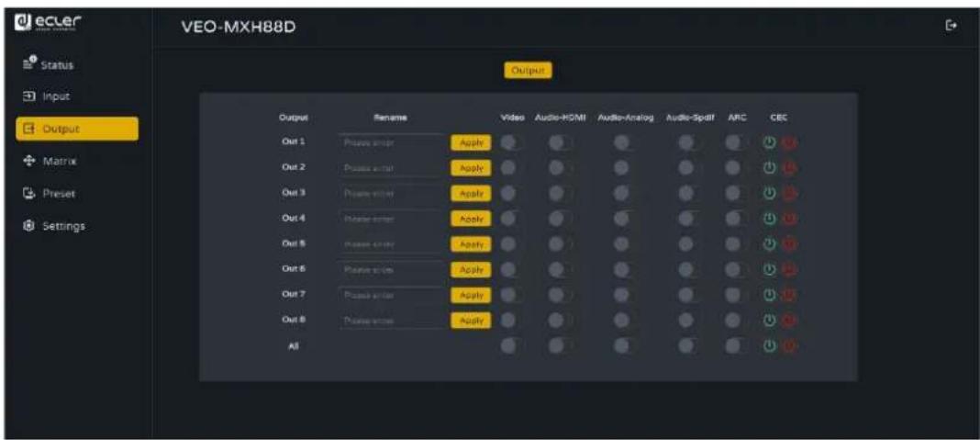
Task: Click the rename field for Out 6
Action: [x=393, y=269]
